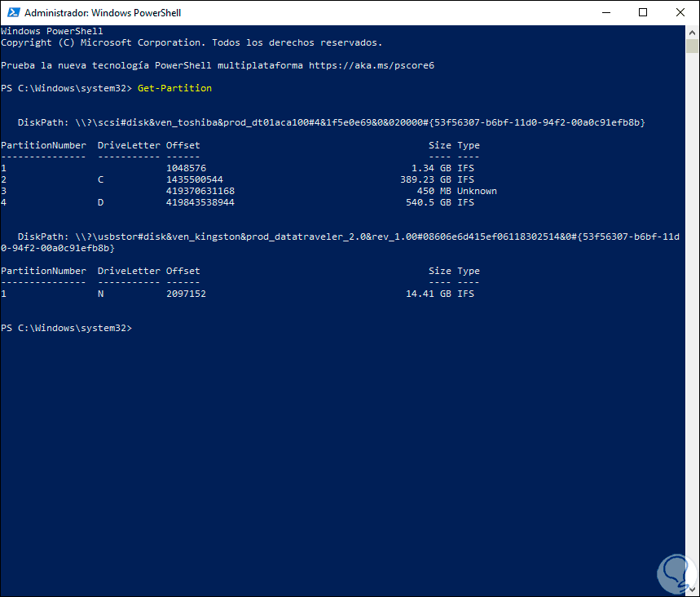
Task: Click the Unknown partition type
Action: (x=477, y=191)
